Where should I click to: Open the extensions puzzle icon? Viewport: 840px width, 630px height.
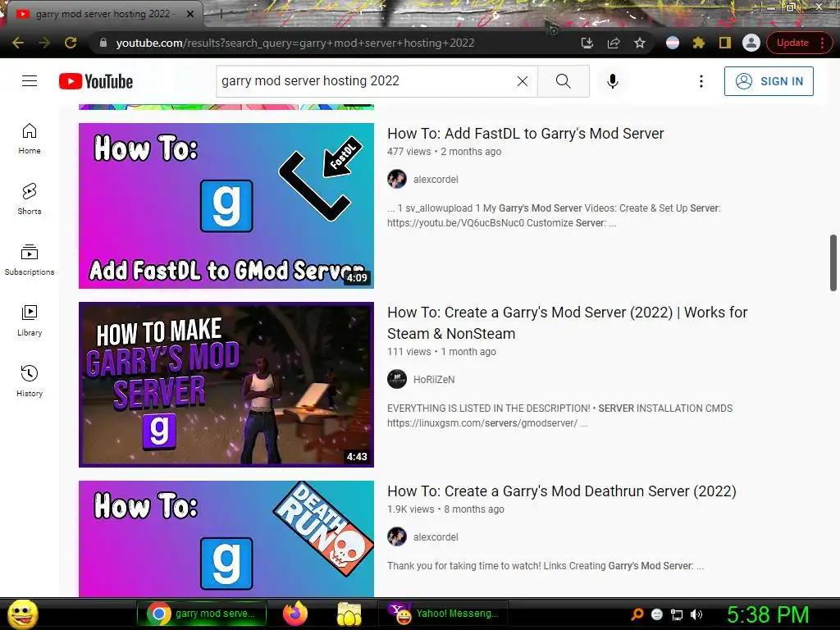[699, 43]
